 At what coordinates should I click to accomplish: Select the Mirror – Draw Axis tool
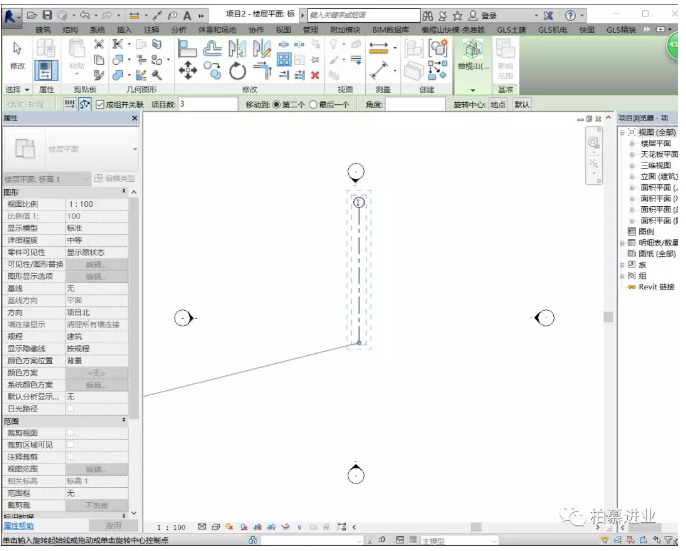point(262,48)
